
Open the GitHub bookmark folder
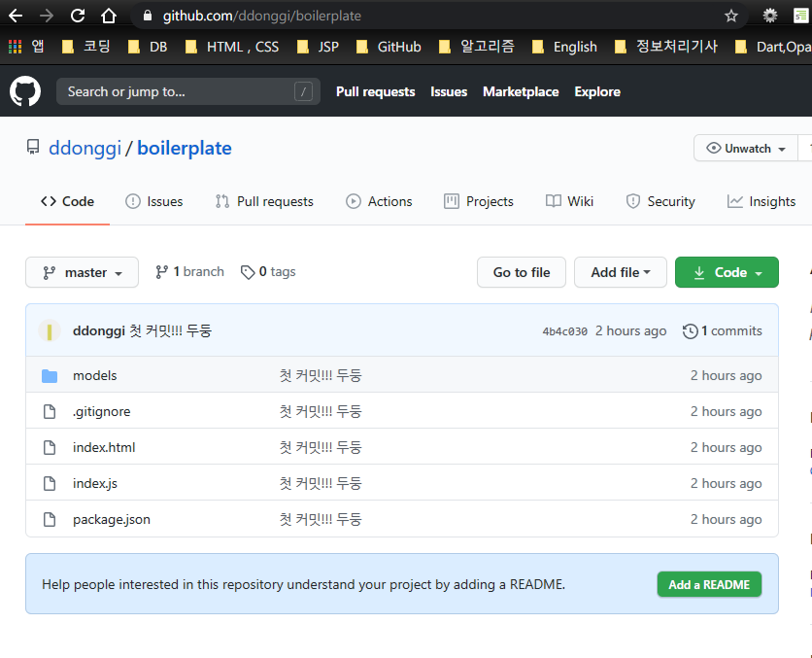click(389, 47)
